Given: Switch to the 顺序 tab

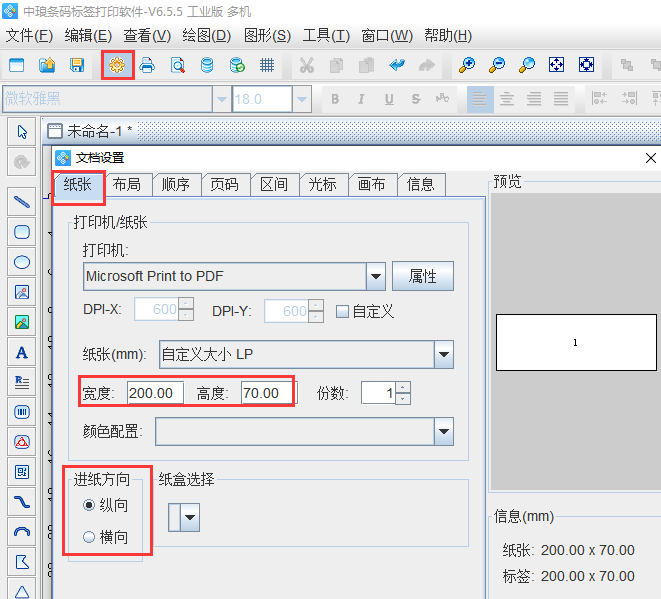Looking at the screenshot, I should [x=175, y=185].
